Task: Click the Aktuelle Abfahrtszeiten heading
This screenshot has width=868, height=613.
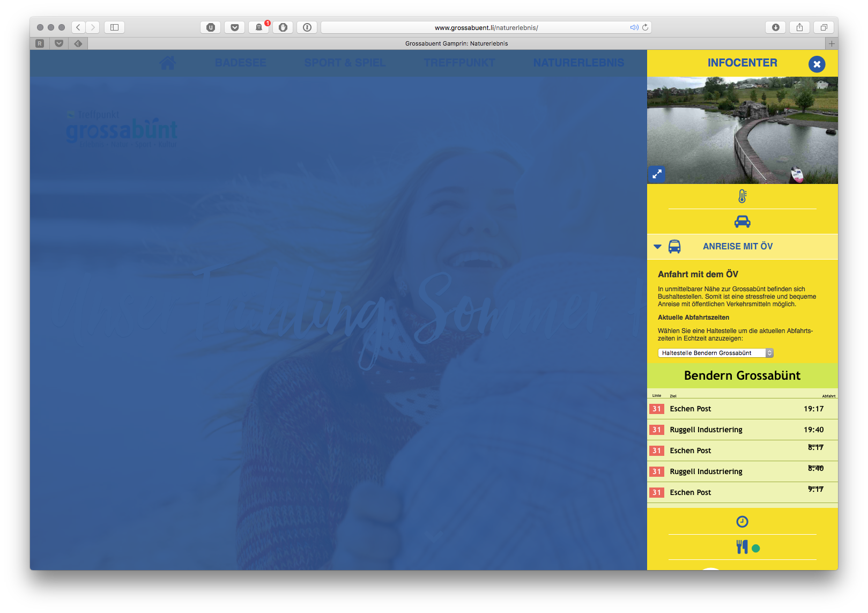Action: pos(693,317)
